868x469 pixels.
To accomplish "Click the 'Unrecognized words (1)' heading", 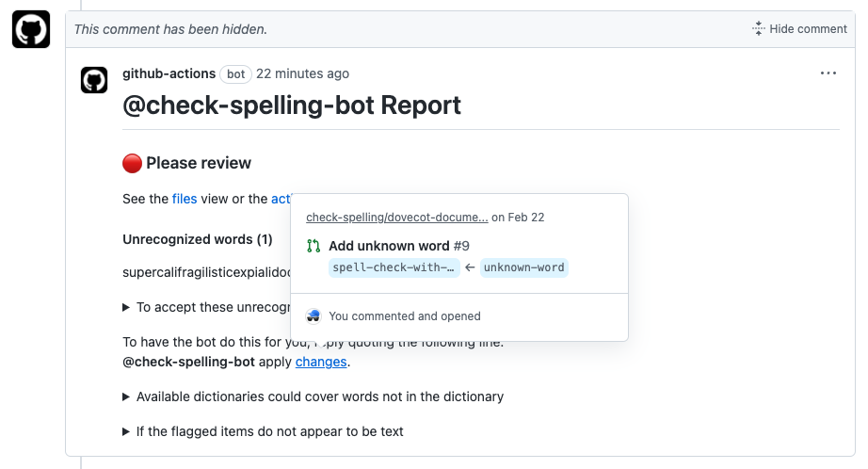I will tap(198, 239).
